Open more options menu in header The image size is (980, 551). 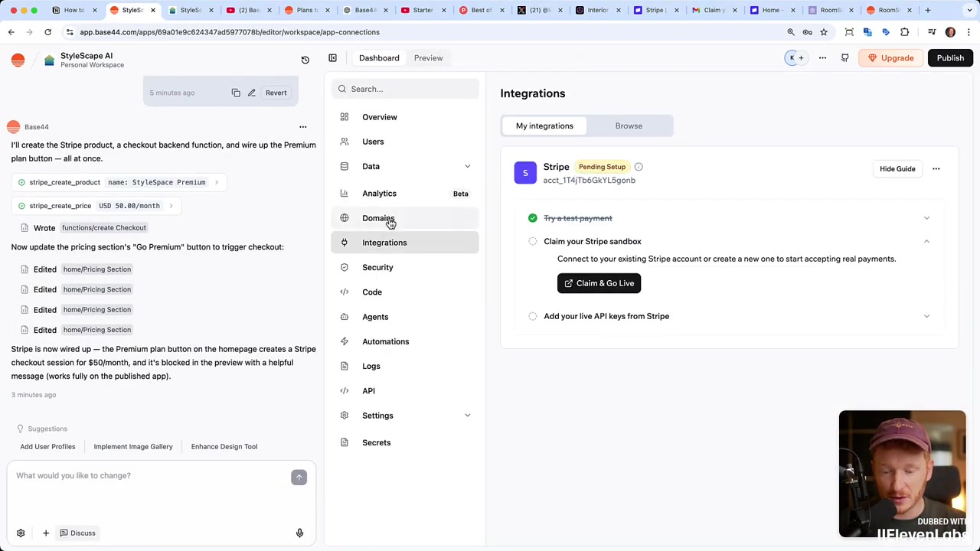822,58
